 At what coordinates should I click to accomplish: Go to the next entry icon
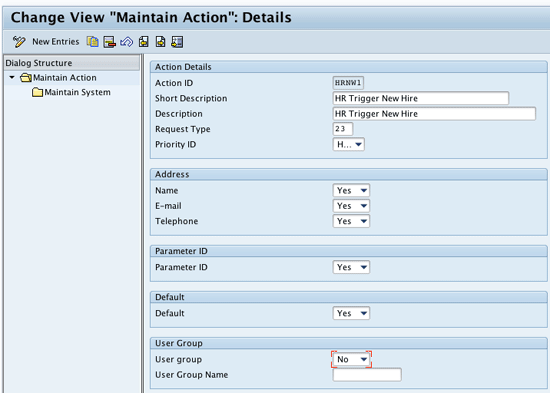pos(160,42)
